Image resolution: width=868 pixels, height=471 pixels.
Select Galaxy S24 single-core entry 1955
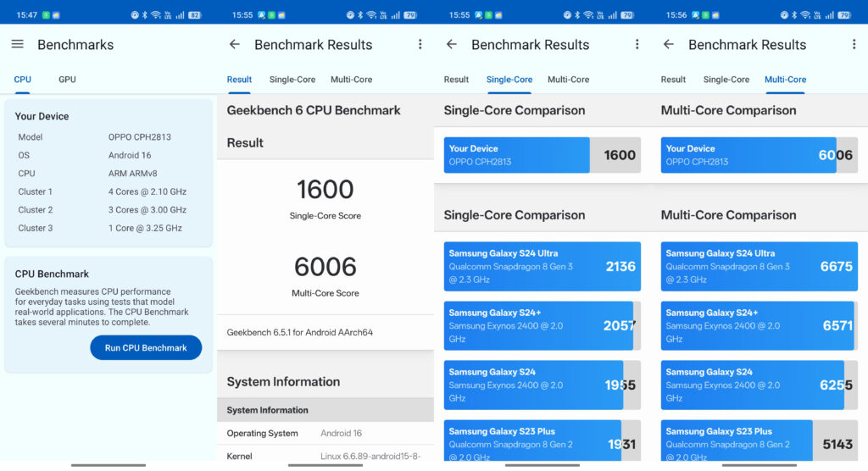click(542, 385)
